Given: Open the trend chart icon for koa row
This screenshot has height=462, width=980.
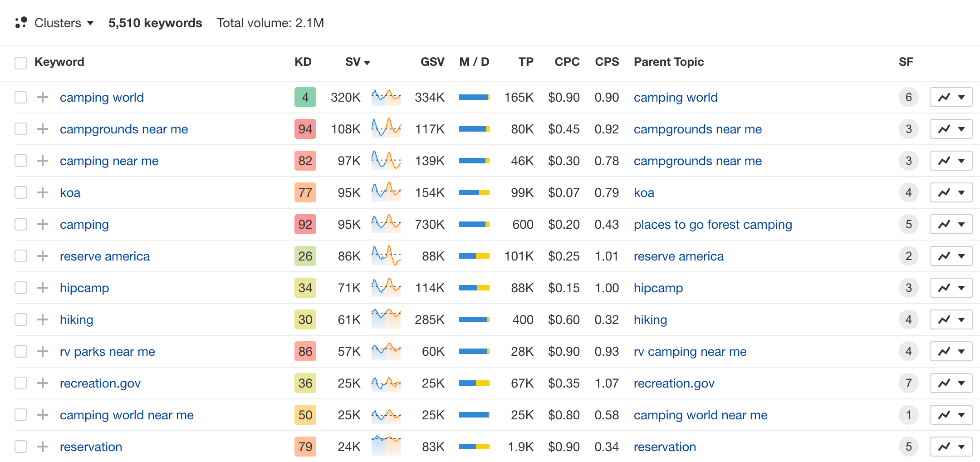Looking at the screenshot, I should click(944, 192).
